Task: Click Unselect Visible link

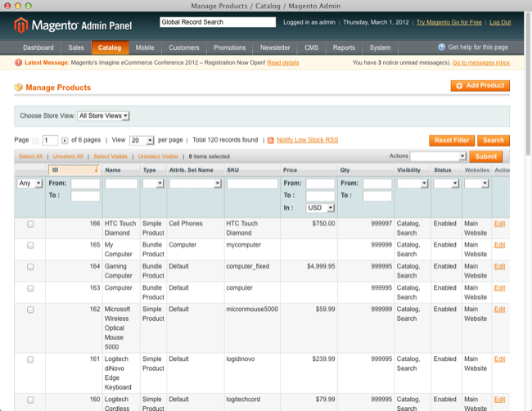Action: [158, 156]
